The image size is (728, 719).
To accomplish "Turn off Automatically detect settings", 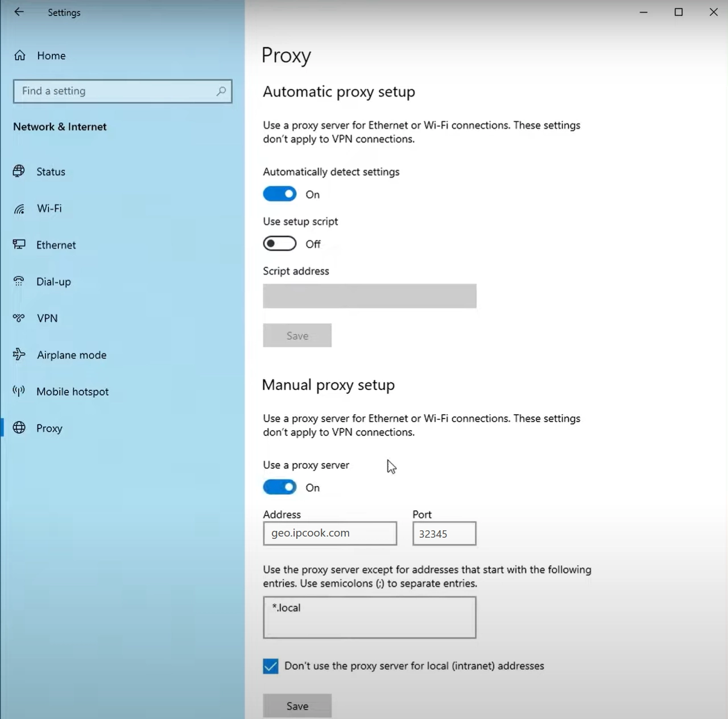I will pyautogui.click(x=279, y=194).
